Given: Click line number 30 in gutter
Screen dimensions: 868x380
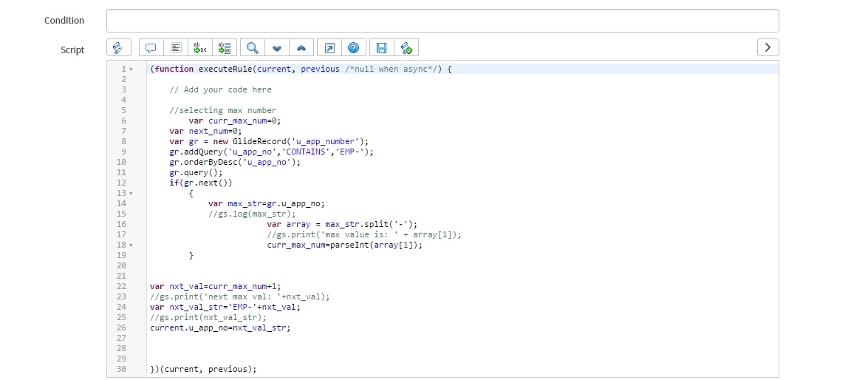Looking at the screenshot, I should coord(121,369).
